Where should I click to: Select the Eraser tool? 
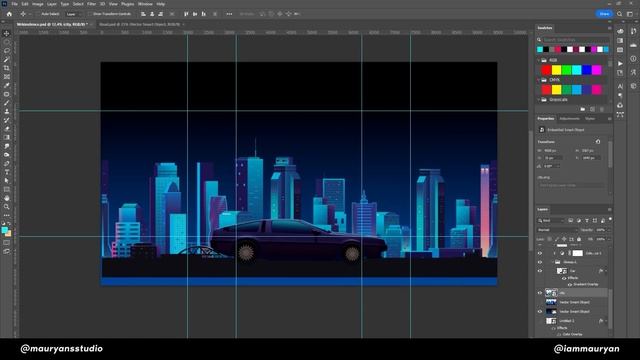[7, 129]
